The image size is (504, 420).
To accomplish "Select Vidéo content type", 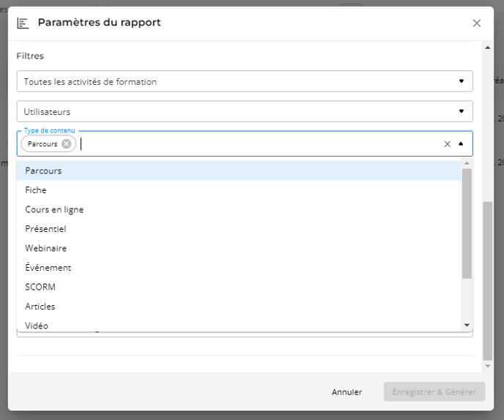I will [x=239, y=325].
